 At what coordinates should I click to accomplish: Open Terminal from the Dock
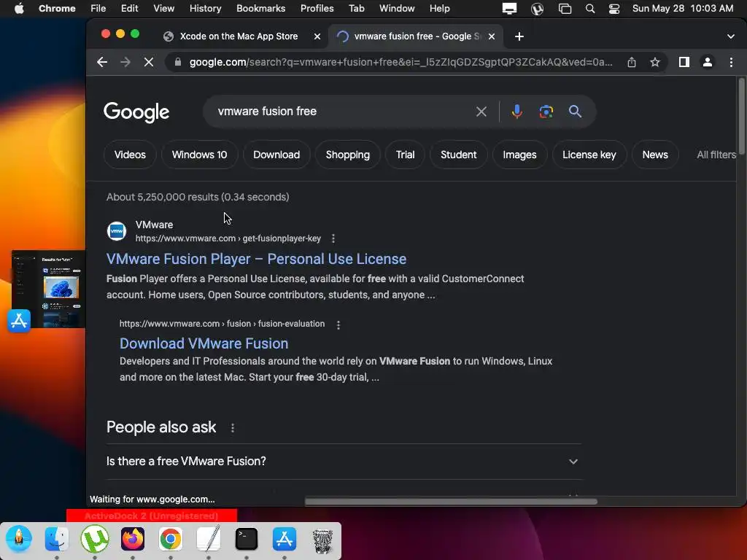coord(247,539)
